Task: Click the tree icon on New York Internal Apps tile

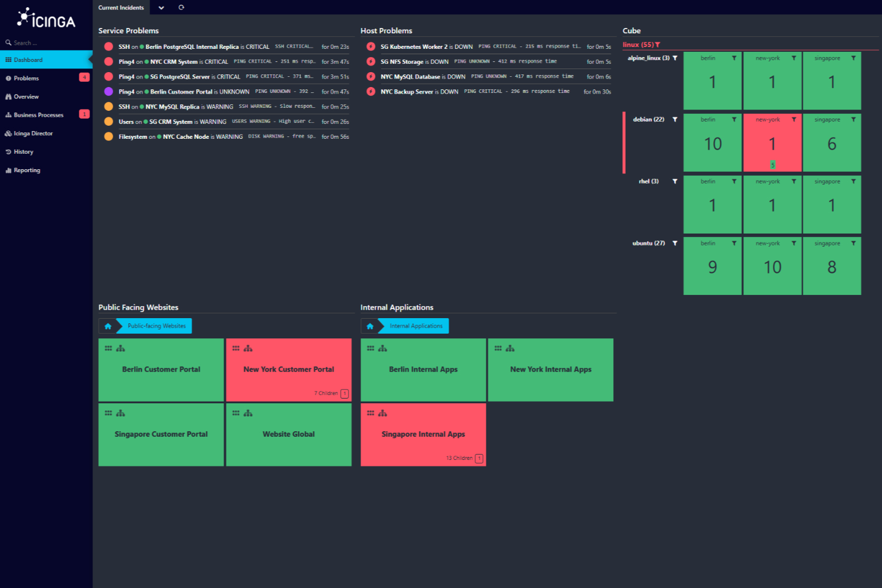Action: point(510,347)
